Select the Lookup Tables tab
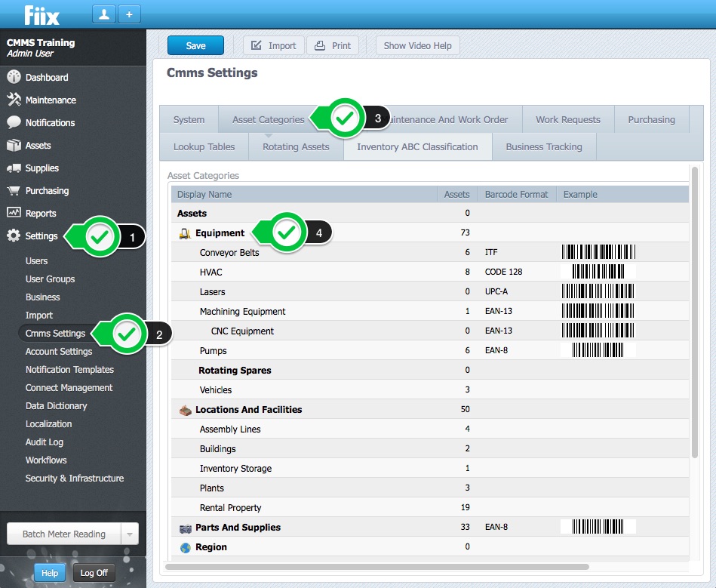Image resolution: width=716 pixels, height=588 pixels. pos(204,146)
